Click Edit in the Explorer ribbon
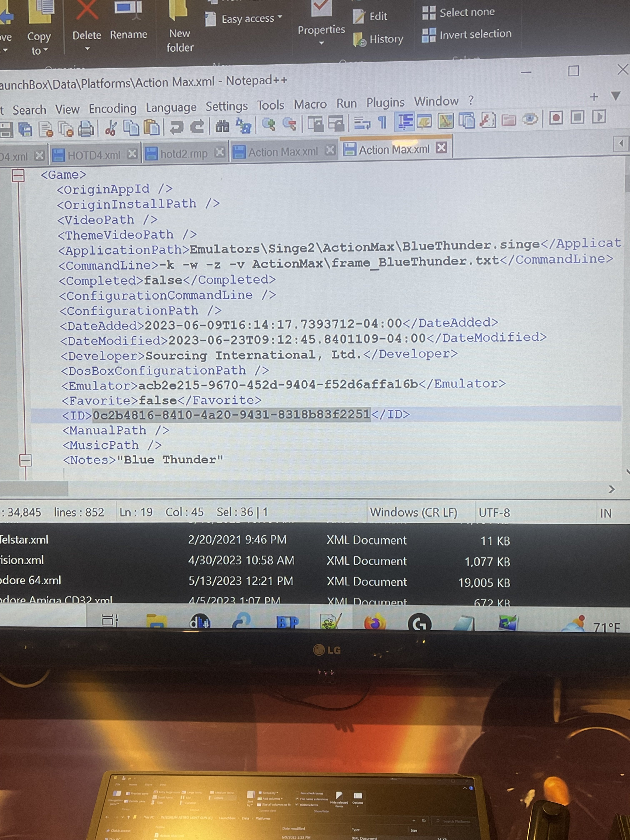Screen dimensions: 630x840 pyautogui.click(x=370, y=16)
